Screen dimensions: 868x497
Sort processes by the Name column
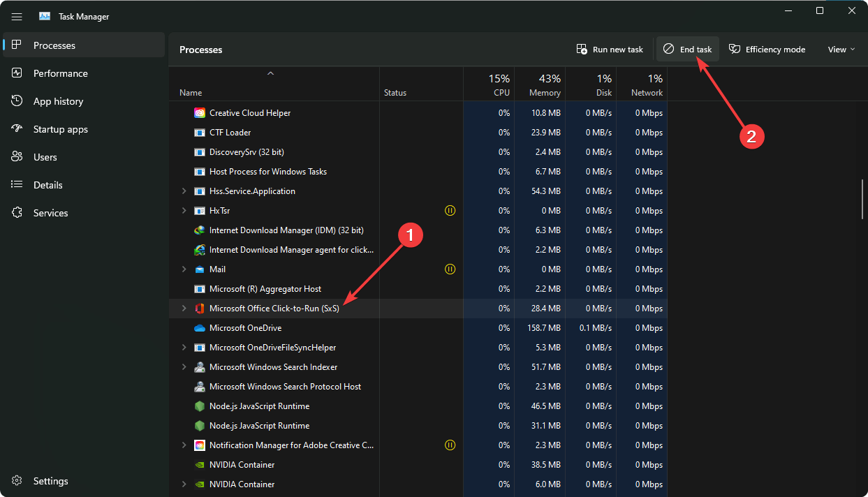tap(274, 84)
